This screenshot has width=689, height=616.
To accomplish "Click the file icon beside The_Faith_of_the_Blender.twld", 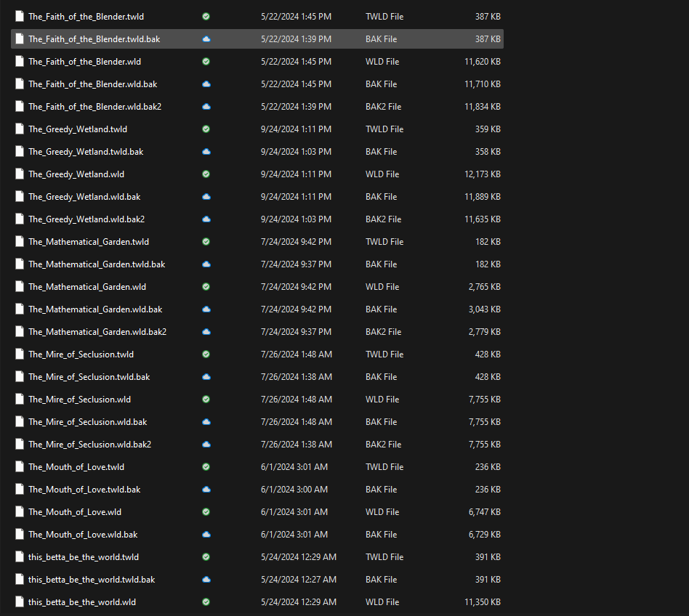I will 20,17.
